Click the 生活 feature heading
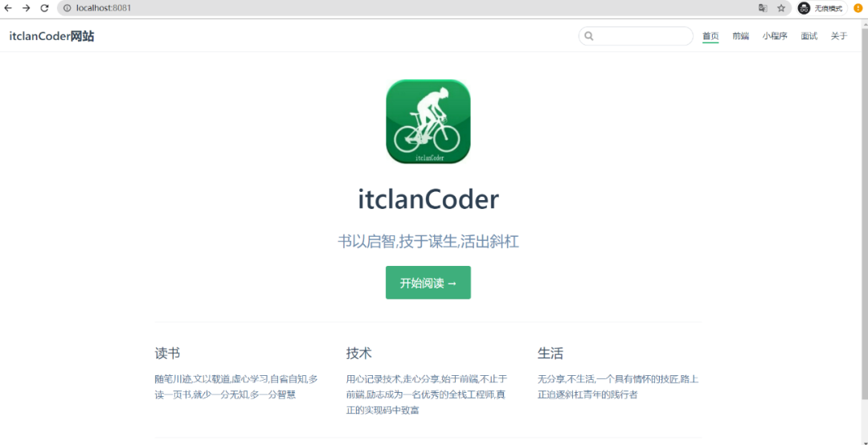 point(551,353)
